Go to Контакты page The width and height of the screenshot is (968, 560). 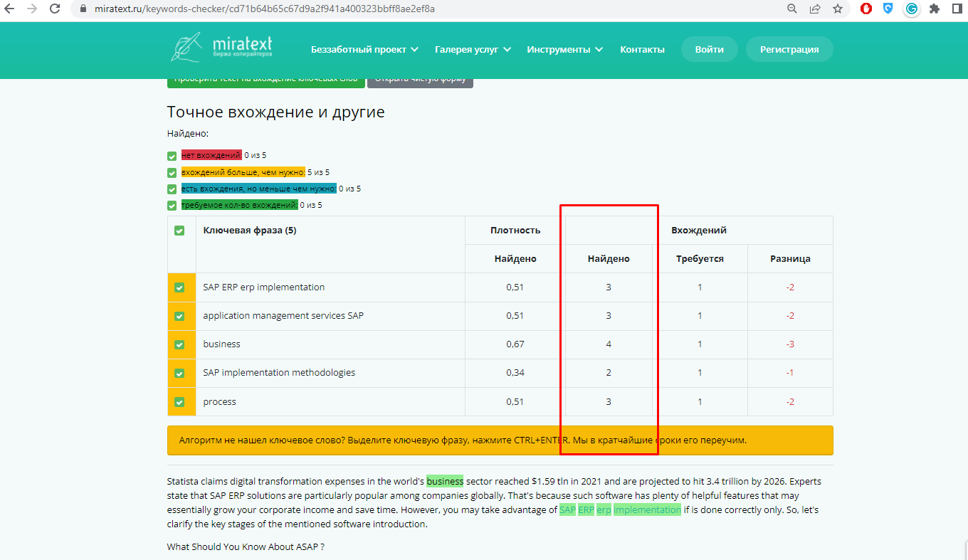tap(642, 49)
